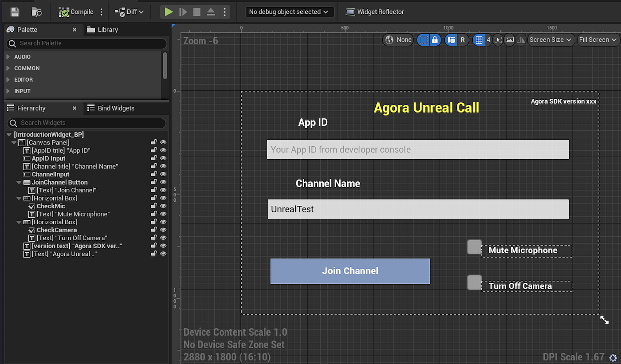Toggle lock icon for AppID title row
Image resolution: width=621 pixels, height=364 pixels.
coord(154,151)
